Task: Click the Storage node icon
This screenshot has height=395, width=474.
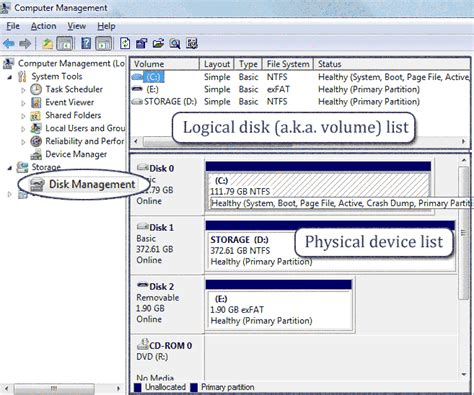Action: pyautogui.click(x=23, y=167)
